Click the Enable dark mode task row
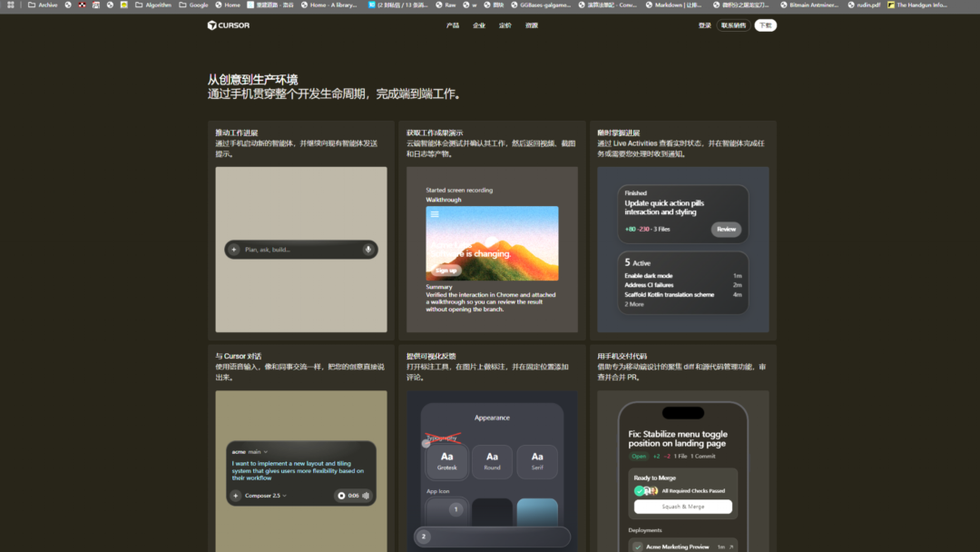 click(682, 276)
